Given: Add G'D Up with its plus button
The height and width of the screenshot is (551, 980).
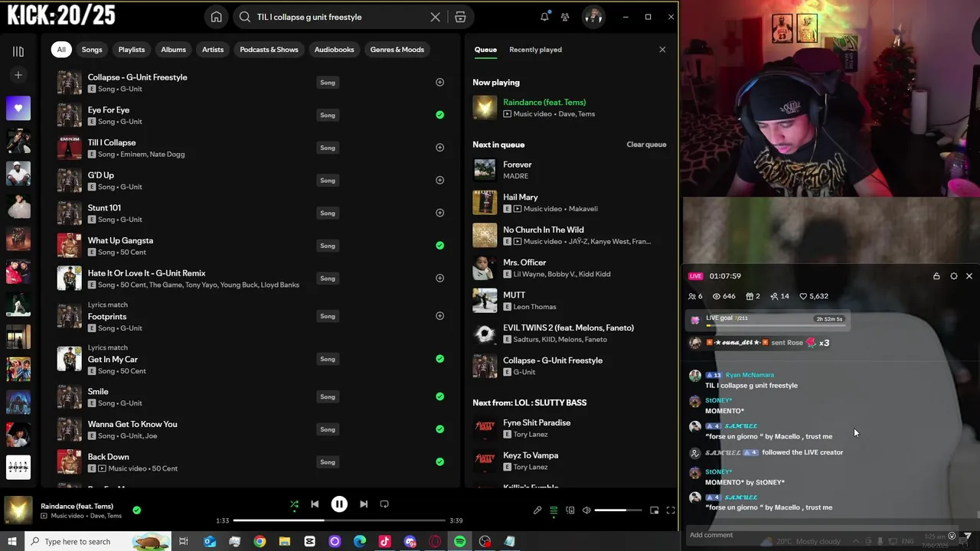Looking at the screenshot, I should tap(439, 181).
